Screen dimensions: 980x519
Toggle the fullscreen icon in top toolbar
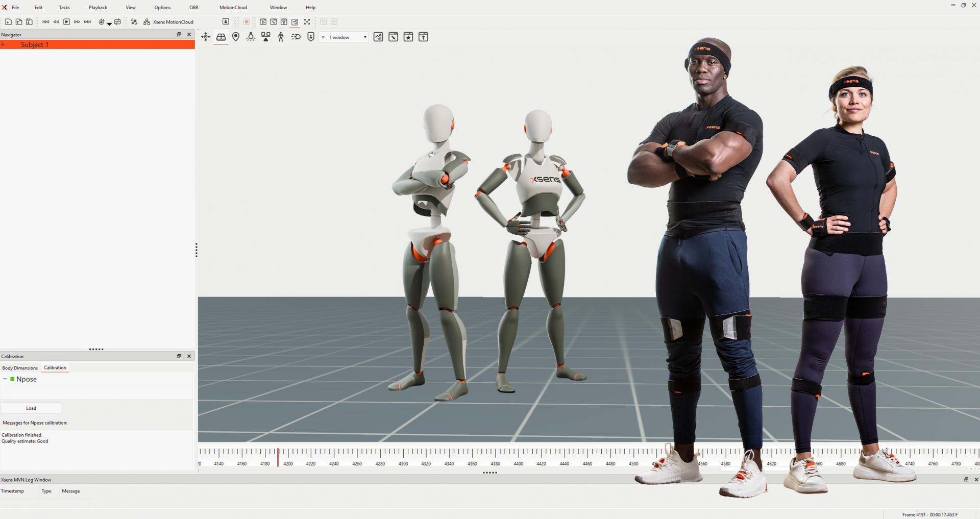click(x=307, y=22)
